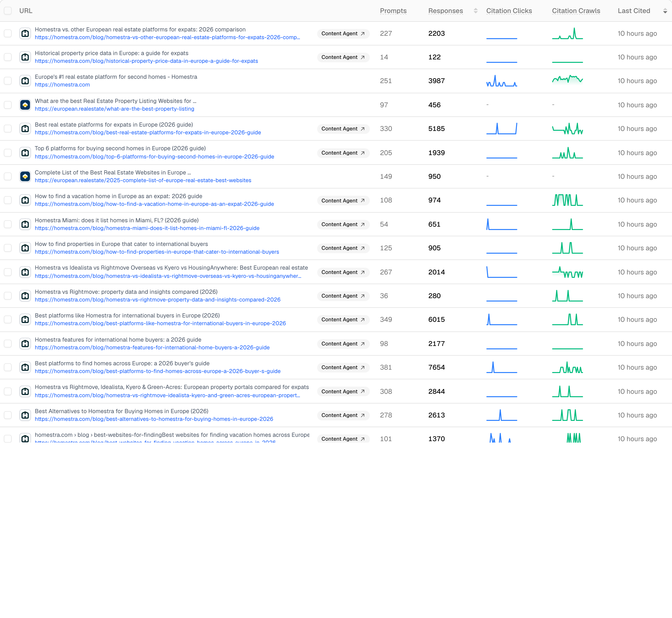The height and width of the screenshot is (618, 672).
Task: View citation clicks chart for 'Best platforms to find homes' row
Action: (502, 367)
